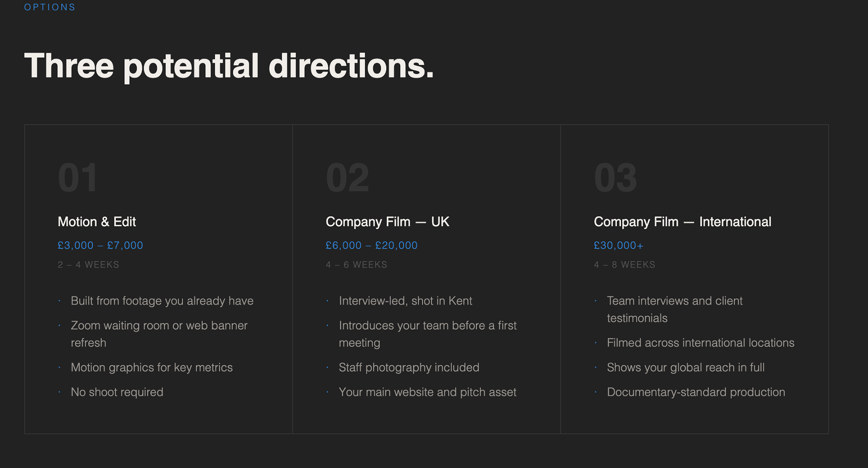Viewport: 868px width, 468px height.
Task: Click 'Documentary-standard production' bullet
Action: 696,392
